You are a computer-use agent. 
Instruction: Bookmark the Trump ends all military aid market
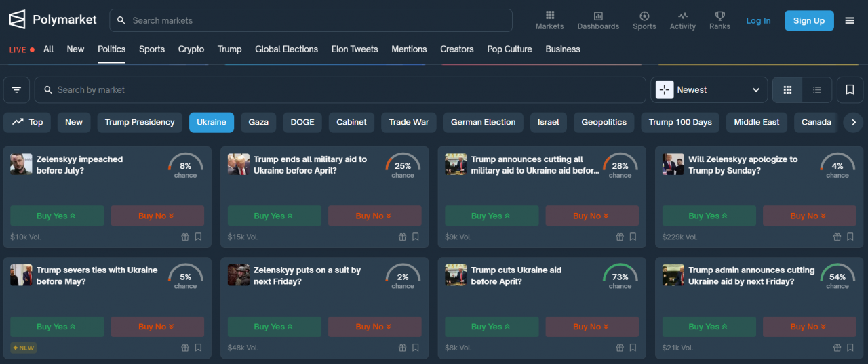click(416, 237)
